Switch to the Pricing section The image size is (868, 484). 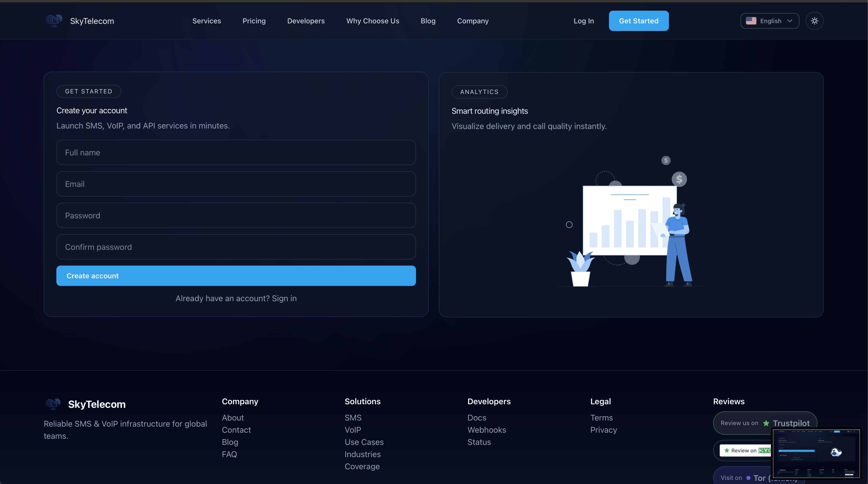[x=254, y=21]
